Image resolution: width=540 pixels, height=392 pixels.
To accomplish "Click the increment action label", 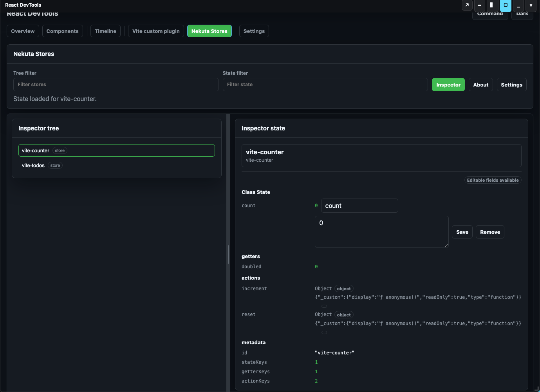I will tap(254, 289).
